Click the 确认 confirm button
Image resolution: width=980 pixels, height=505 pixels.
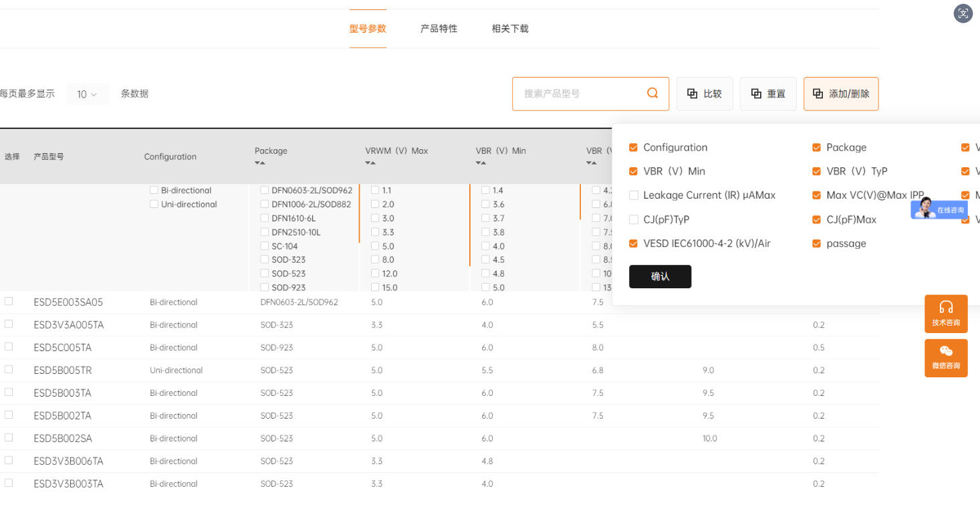[660, 276]
